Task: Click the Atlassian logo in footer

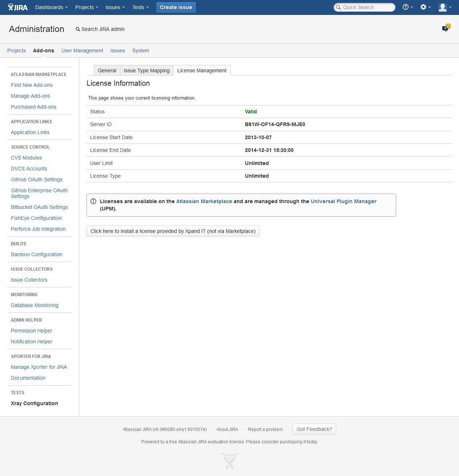Action: click(x=230, y=460)
